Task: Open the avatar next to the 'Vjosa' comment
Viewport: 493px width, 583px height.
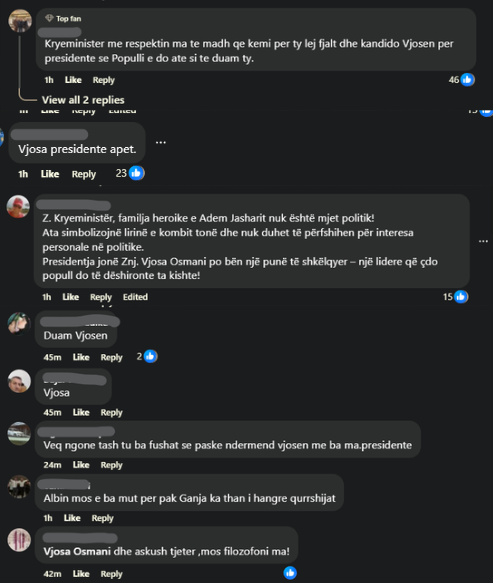Action: click(x=19, y=381)
